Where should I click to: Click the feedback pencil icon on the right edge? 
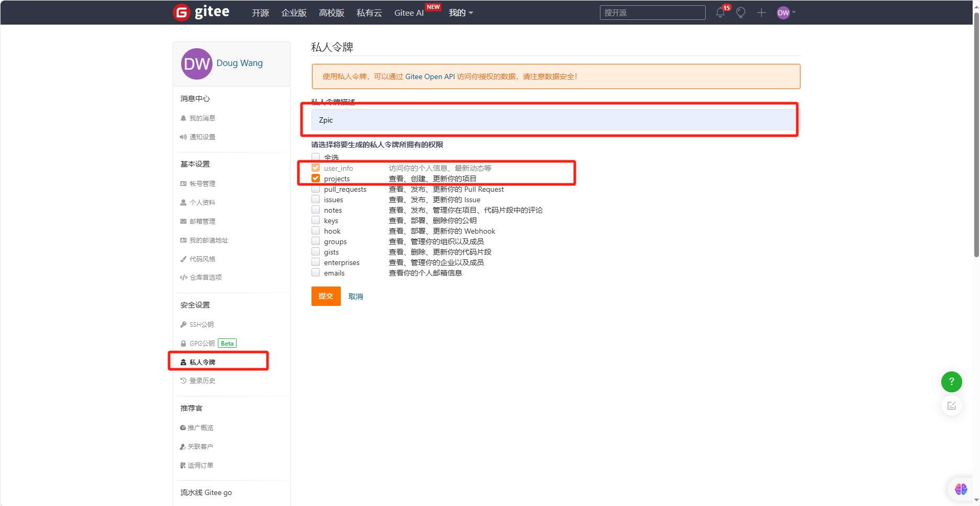pyautogui.click(x=952, y=405)
